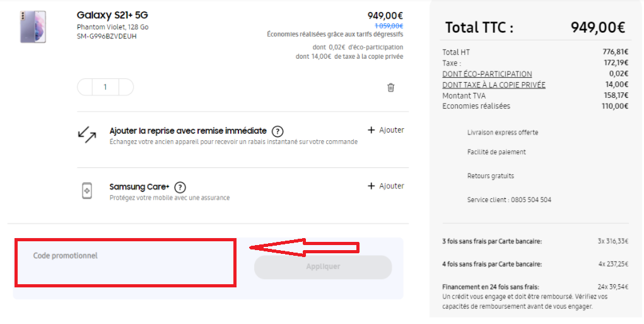This screenshot has width=644, height=324.
Task: Click Livraison express offerte text
Action: tap(503, 133)
